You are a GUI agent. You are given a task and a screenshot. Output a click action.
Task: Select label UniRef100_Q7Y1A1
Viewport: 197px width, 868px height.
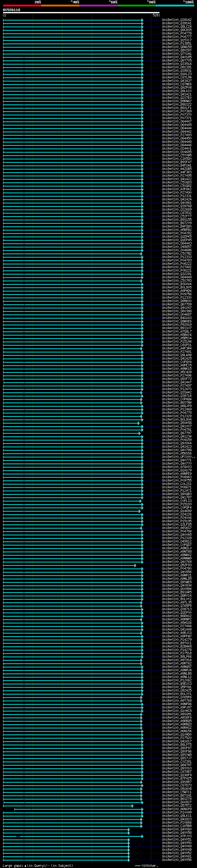177,54
